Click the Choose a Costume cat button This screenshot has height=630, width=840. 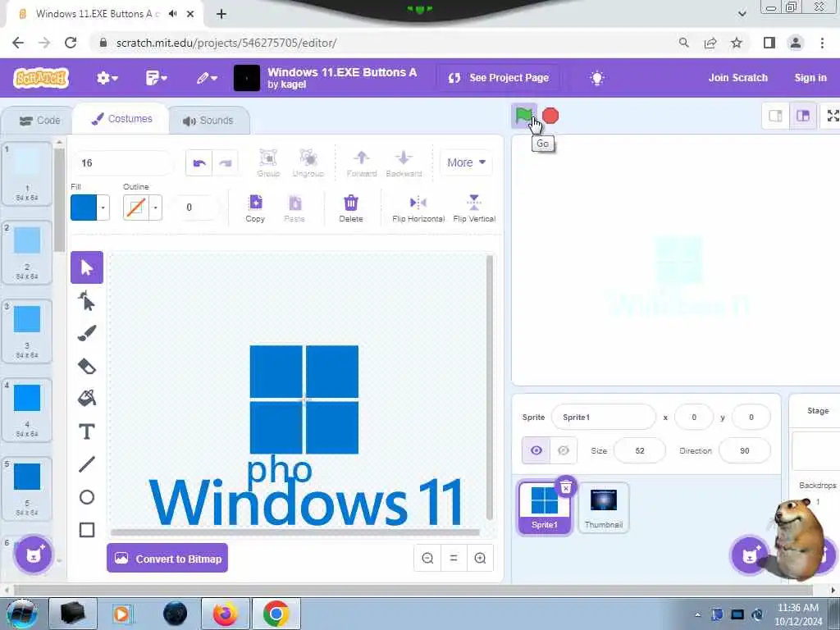pyautogui.click(x=33, y=555)
